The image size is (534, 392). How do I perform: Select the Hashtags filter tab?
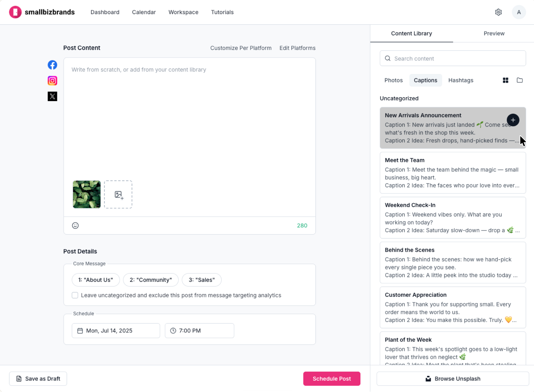point(461,80)
